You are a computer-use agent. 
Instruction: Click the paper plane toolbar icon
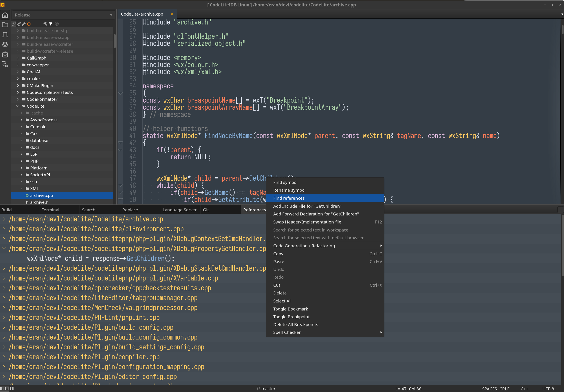pos(19,24)
